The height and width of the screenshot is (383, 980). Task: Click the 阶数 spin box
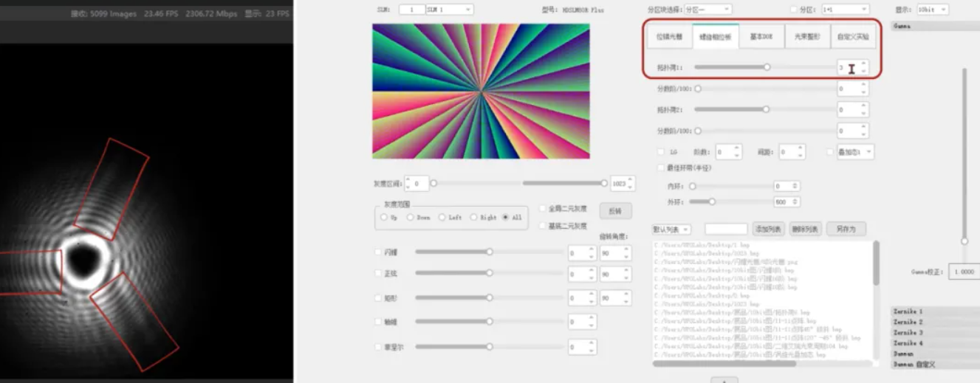click(727, 151)
